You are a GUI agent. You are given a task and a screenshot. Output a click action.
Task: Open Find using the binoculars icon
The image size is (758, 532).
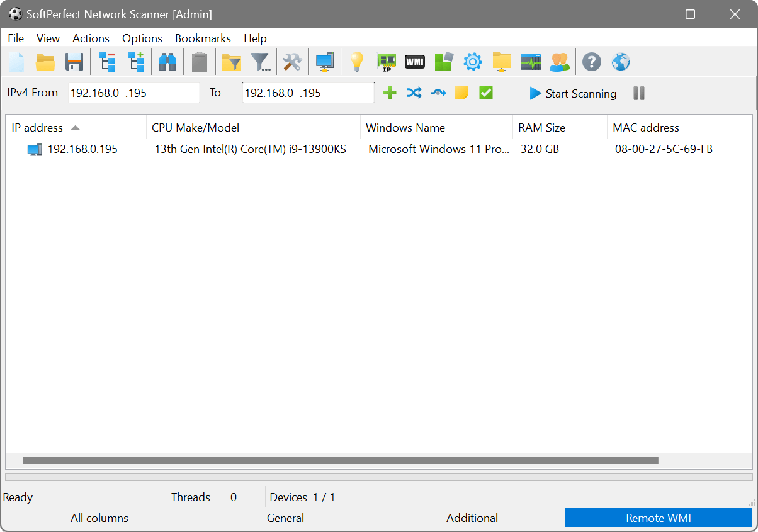click(167, 62)
